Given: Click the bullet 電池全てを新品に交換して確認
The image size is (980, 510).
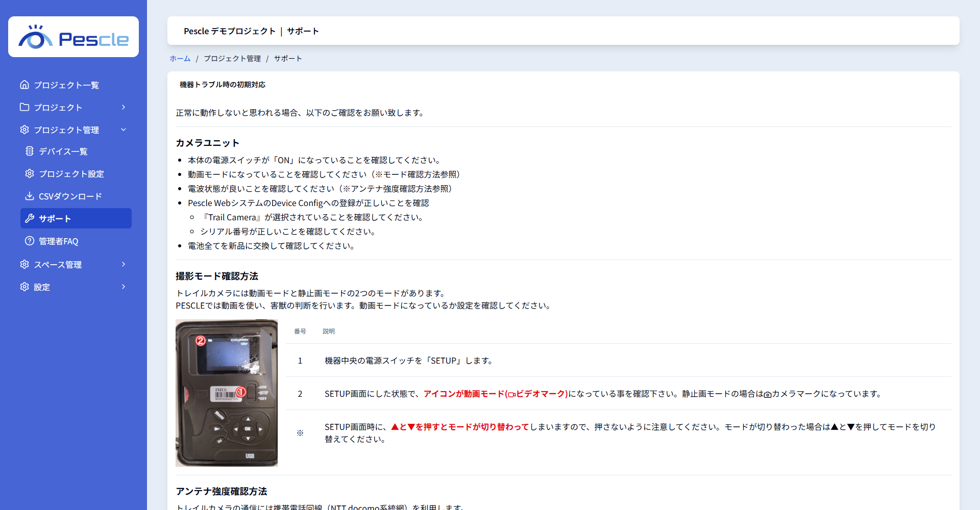Looking at the screenshot, I should [x=272, y=246].
